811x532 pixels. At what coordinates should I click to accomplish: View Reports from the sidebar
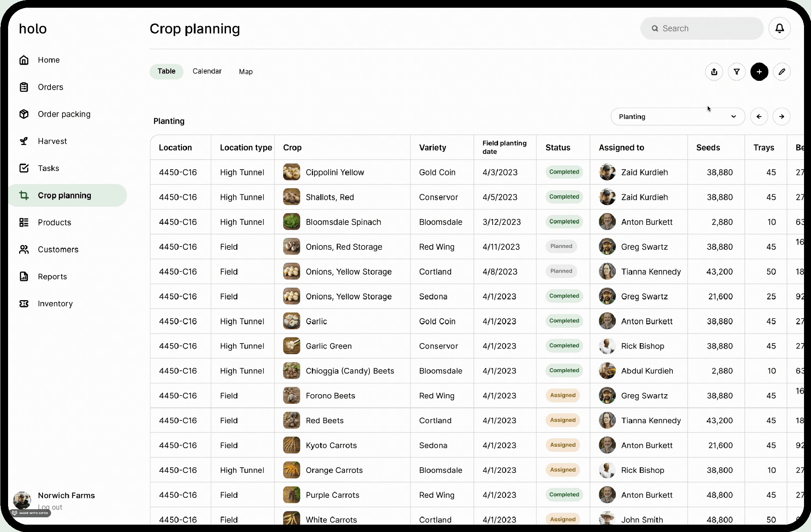52,276
